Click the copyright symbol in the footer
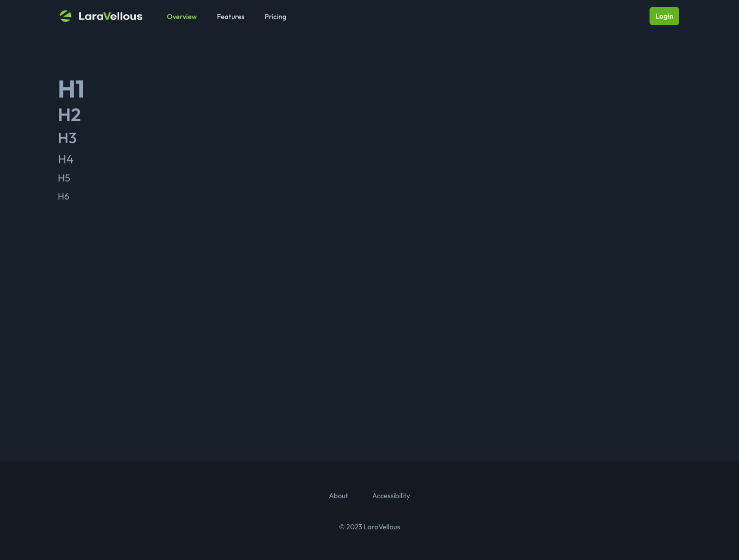The image size is (739, 560). coord(342,527)
